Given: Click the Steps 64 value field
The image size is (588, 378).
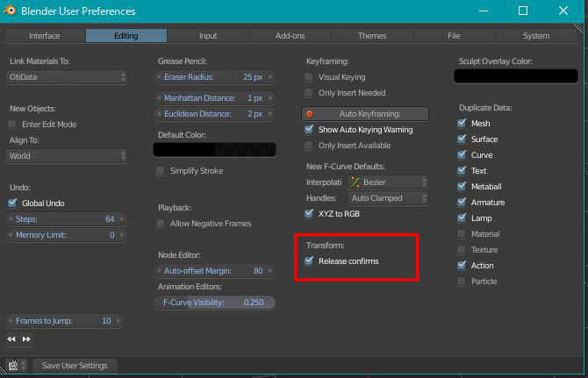Looking at the screenshot, I should 66,218.
